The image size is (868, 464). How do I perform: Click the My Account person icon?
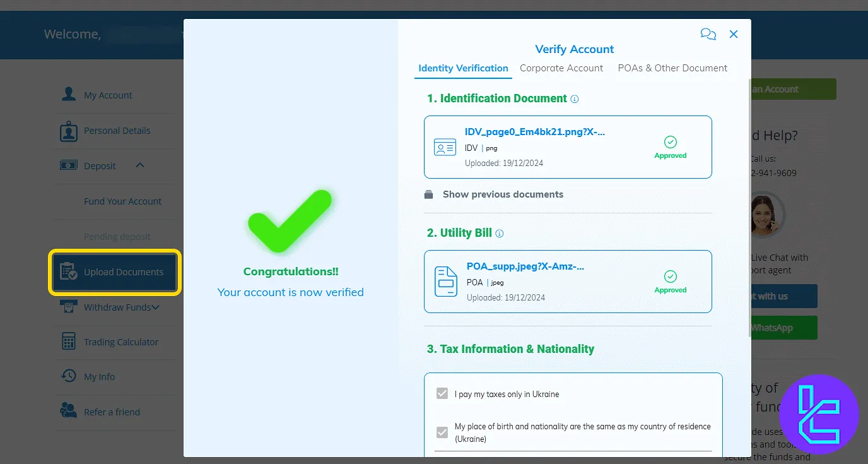[68, 95]
